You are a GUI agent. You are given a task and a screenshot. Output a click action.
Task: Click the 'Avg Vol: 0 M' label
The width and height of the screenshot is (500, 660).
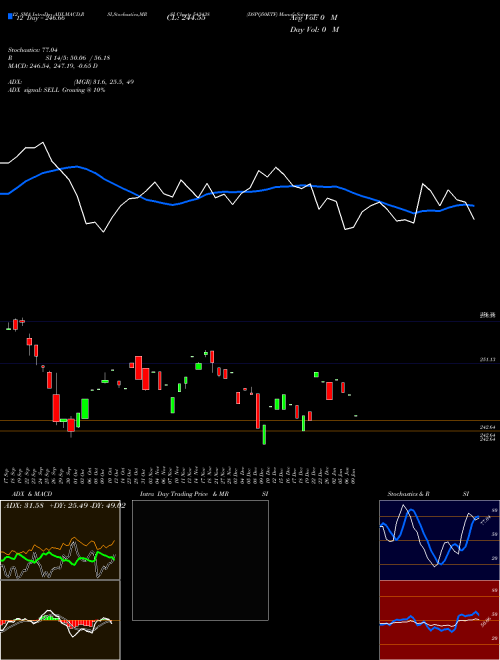(x=314, y=18)
